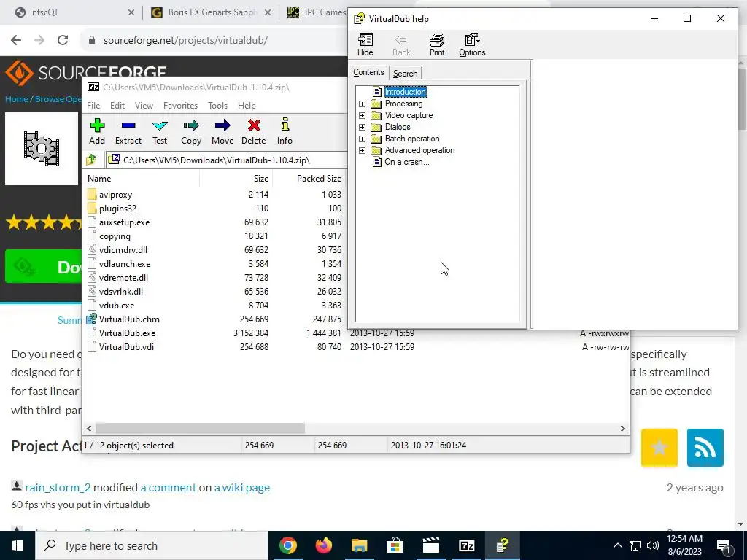Open the 'On a crash...' help topic
Screen dimensions: 747x560
[407, 162]
